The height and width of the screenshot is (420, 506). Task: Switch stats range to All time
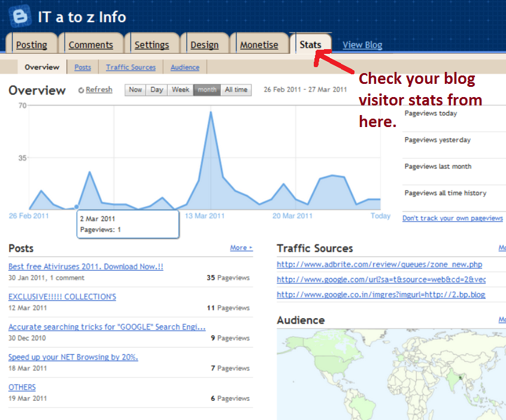click(236, 90)
